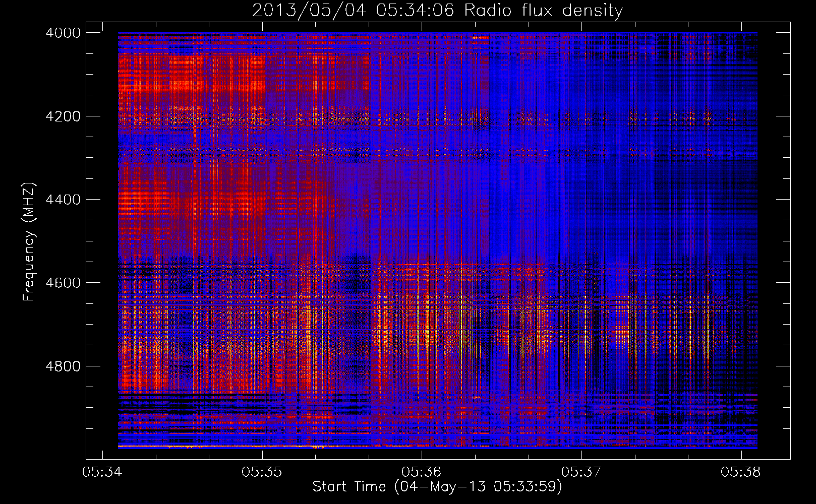Select the 4200 frequency axis label
Screen dimensions: 816x504
pos(63,116)
